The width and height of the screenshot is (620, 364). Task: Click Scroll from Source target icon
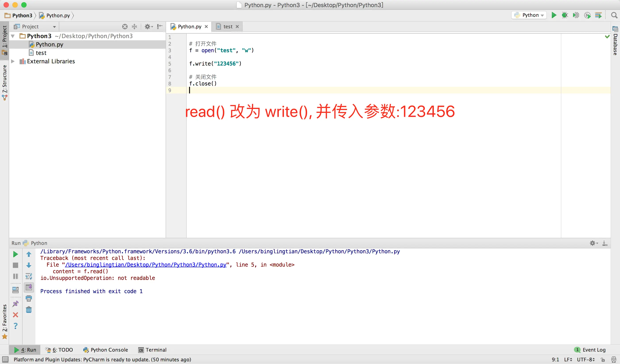coord(125,27)
